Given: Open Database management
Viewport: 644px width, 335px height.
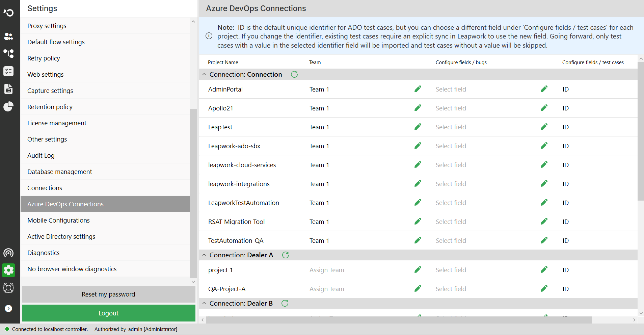Looking at the screenshot, I should point(105,172).
